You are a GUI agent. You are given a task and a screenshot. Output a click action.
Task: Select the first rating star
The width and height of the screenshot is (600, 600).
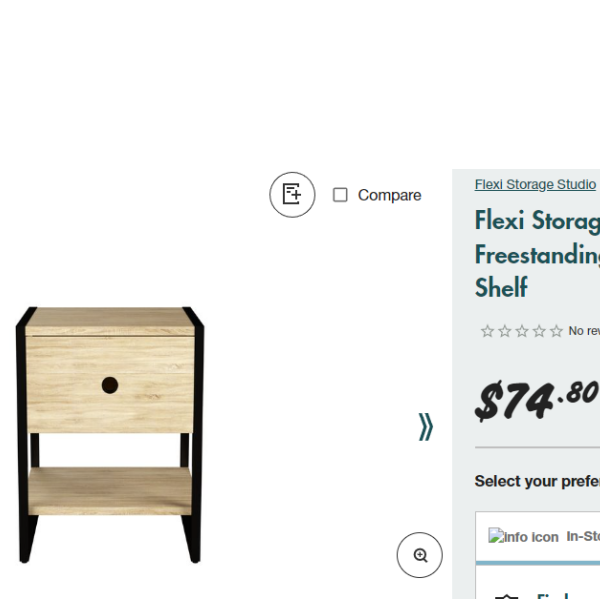point(487,331)
